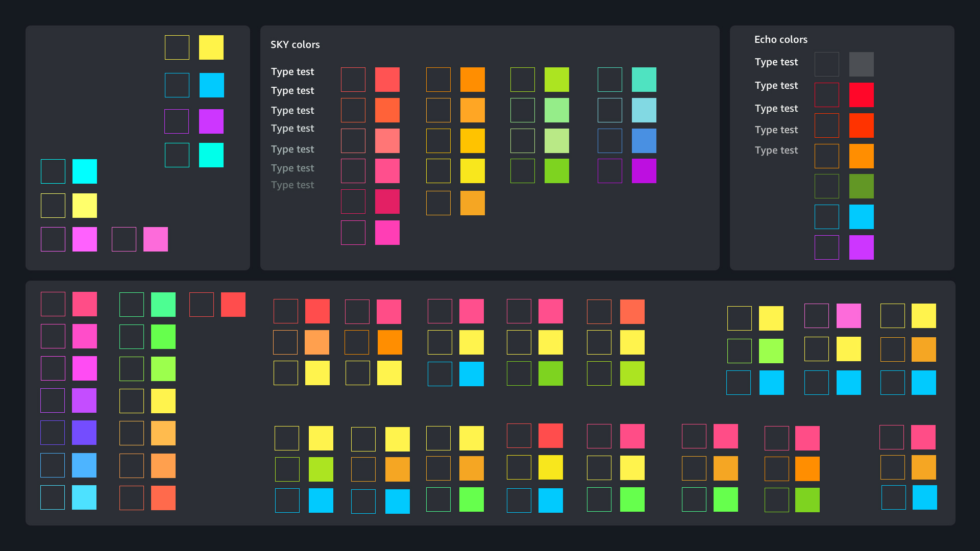The height and width of the screenshot is (551, 980).
Task: Click the SKY colors heading
Action: coord(295,45)
